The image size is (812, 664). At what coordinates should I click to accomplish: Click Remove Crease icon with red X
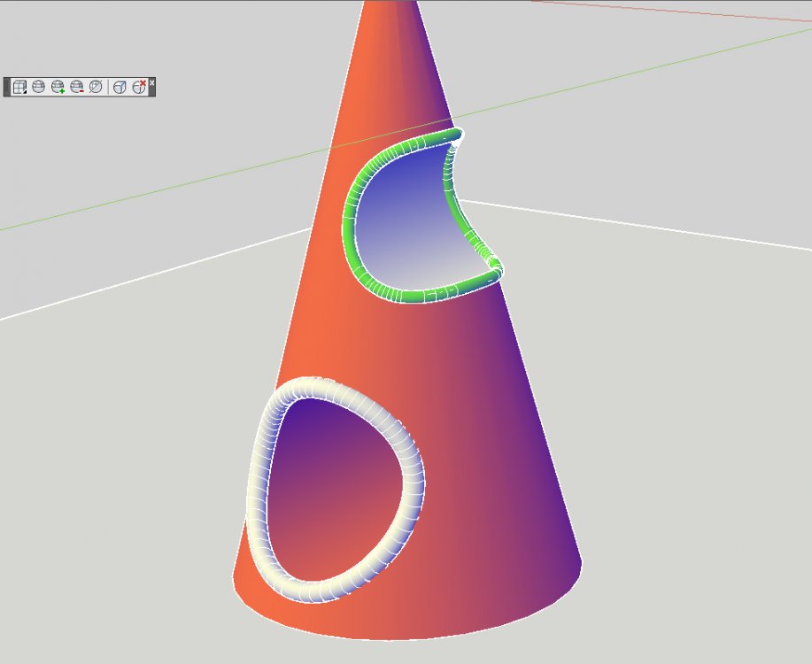point(139,87)
